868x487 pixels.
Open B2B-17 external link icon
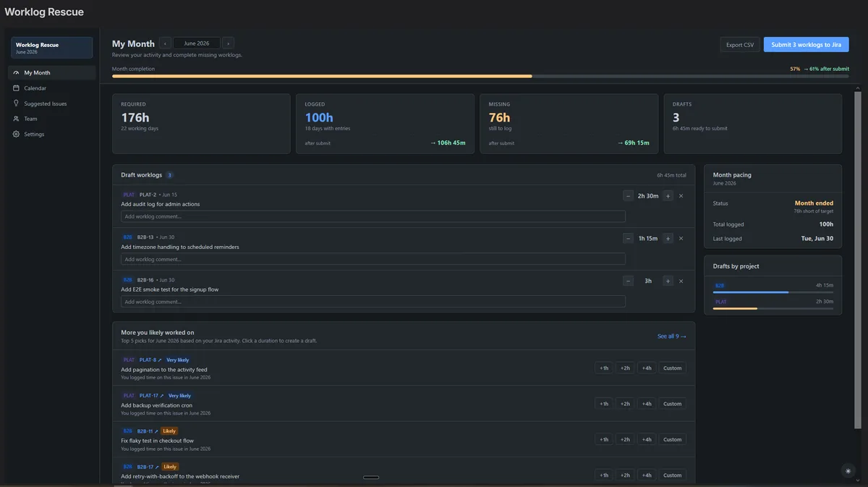coord(156,467)
